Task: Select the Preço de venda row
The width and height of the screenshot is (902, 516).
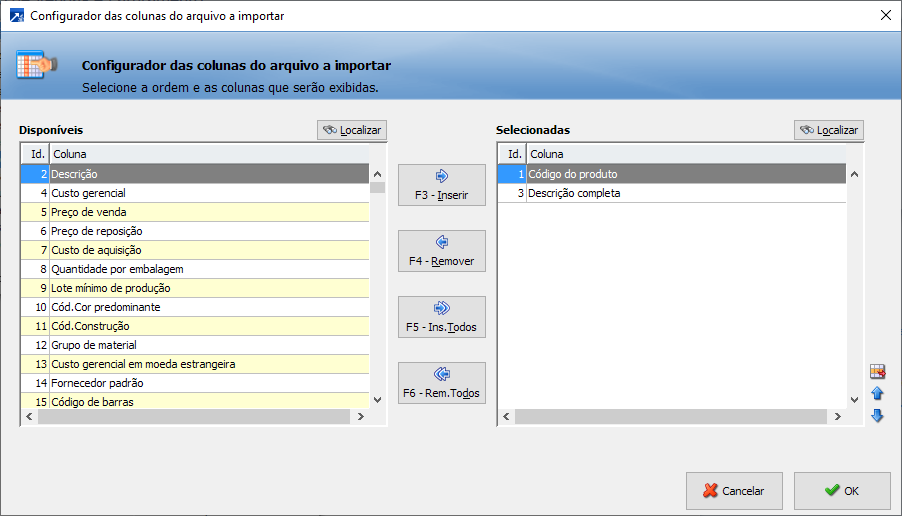Action: tap(195, 212)
